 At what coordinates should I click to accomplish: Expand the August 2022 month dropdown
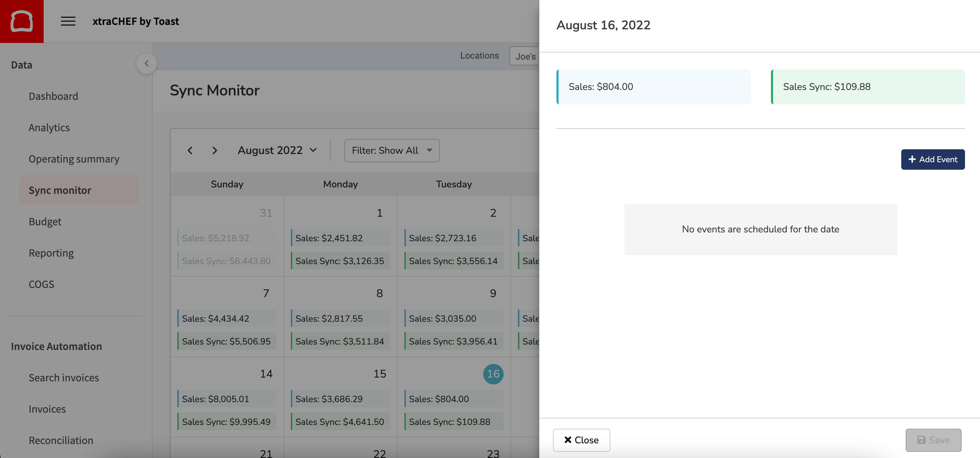[277, 151]
